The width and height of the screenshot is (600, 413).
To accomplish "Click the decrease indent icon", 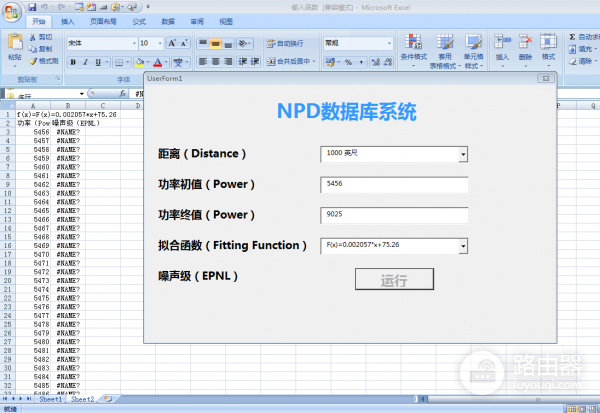I will click(243, 62).
